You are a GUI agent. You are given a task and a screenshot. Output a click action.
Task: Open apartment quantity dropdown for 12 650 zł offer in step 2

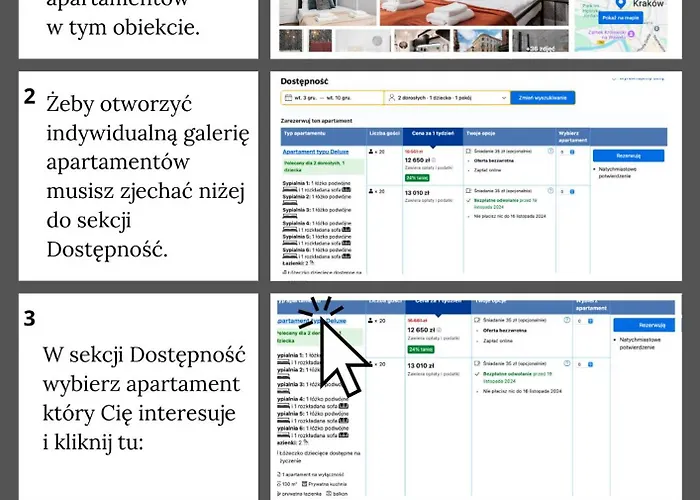click(x=567, y=152)
